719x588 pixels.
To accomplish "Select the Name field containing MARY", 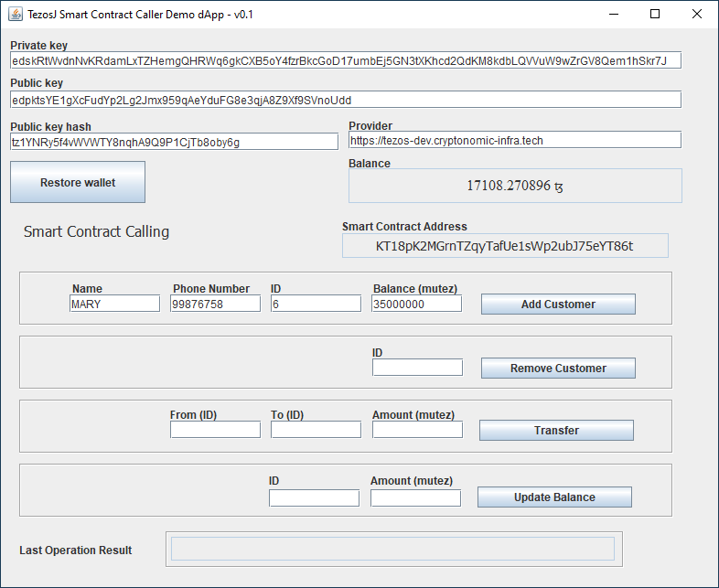I will 114,304.
